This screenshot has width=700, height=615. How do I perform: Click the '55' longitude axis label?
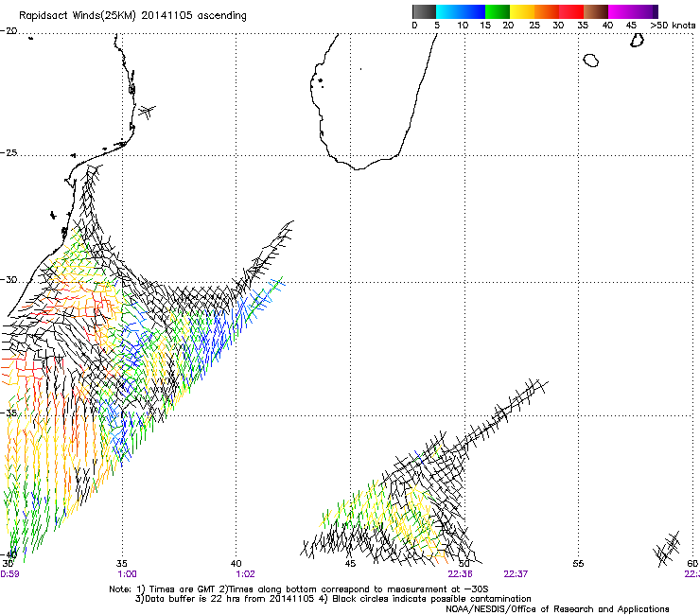pos(578,564)
